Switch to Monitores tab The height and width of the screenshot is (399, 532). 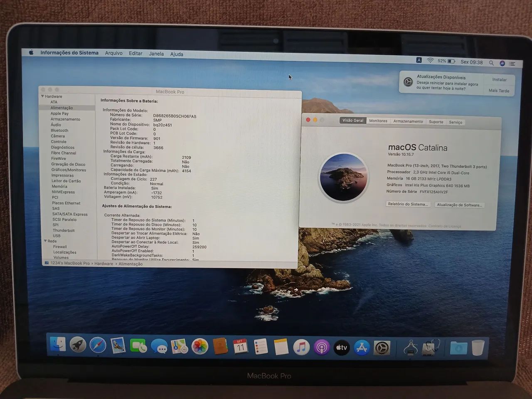pos(378,121)
